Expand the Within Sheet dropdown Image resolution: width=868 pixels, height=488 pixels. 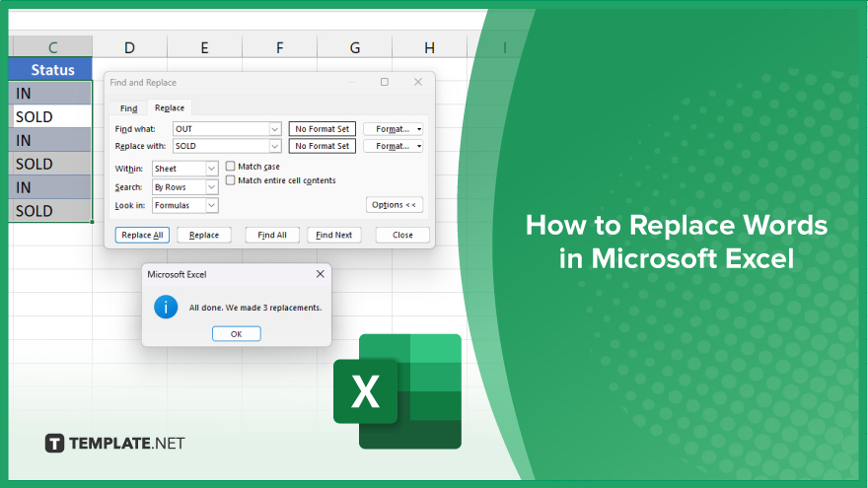(211, 169)
